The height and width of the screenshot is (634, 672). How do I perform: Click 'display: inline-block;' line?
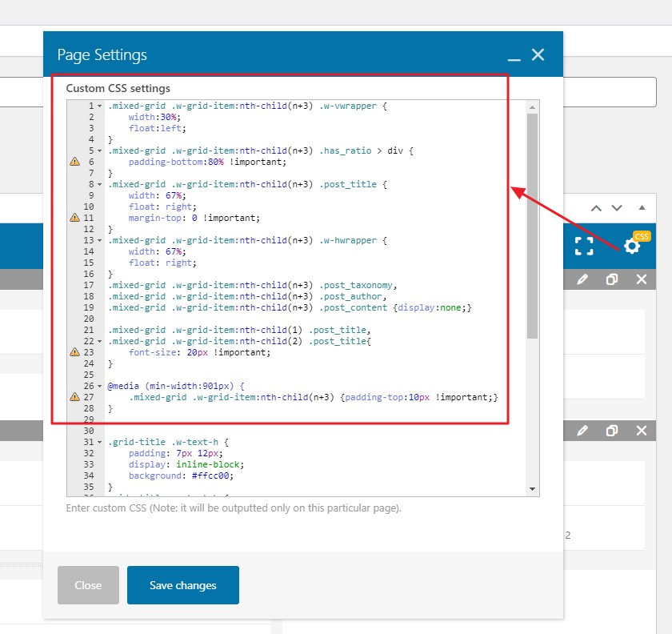186,464
